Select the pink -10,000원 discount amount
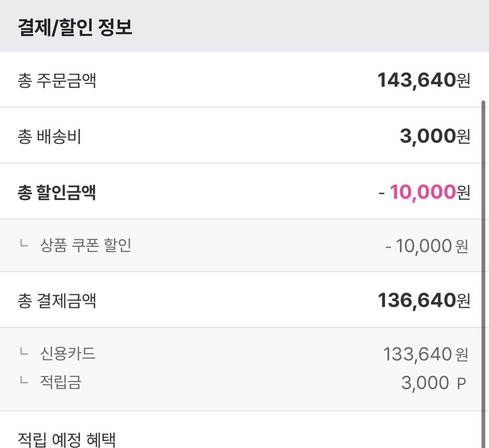Screen dimensions: 489x448 click(425, 191)
